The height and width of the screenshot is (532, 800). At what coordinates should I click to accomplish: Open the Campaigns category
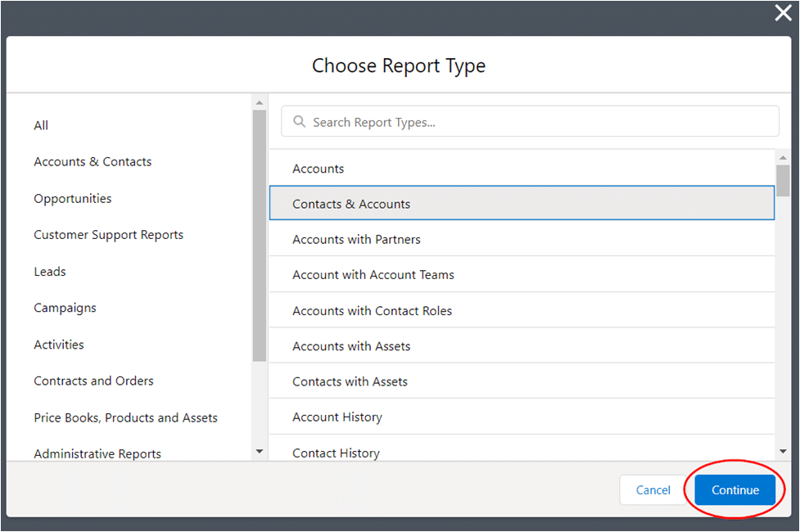tap(65, 307)
